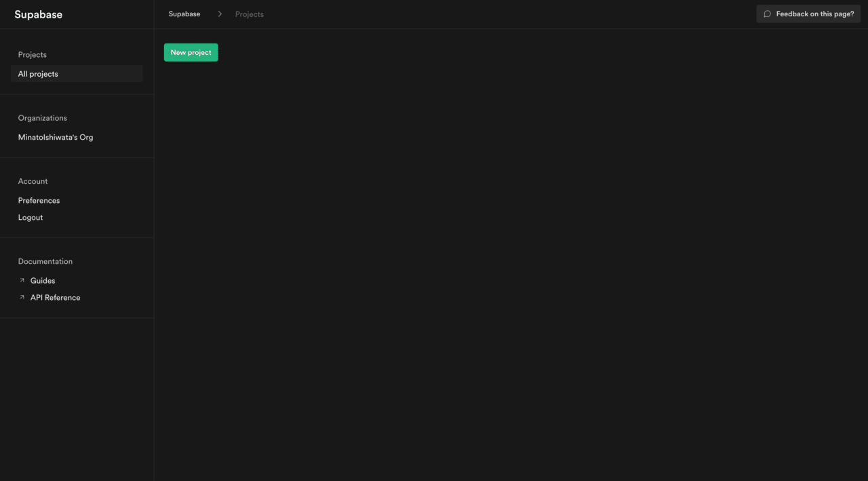Click the external arrow icon beside API Reference
The height and width of the screenshot is (481, 868).
click(22, 298)
